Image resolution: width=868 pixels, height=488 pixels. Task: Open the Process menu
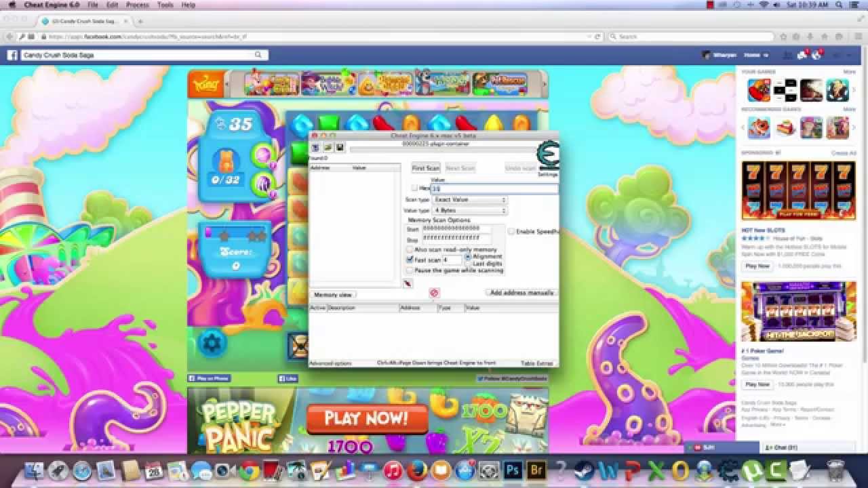tap(138, 5)
